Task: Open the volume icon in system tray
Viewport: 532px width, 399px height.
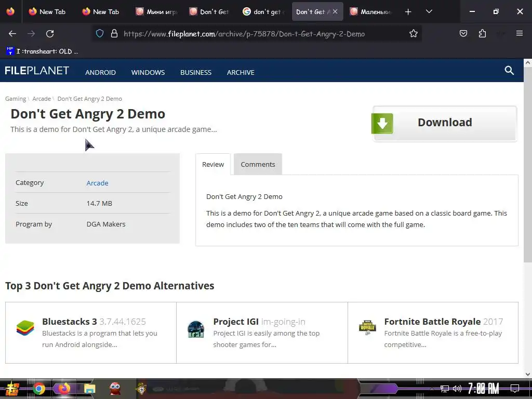Action: [x=457, y=389]
